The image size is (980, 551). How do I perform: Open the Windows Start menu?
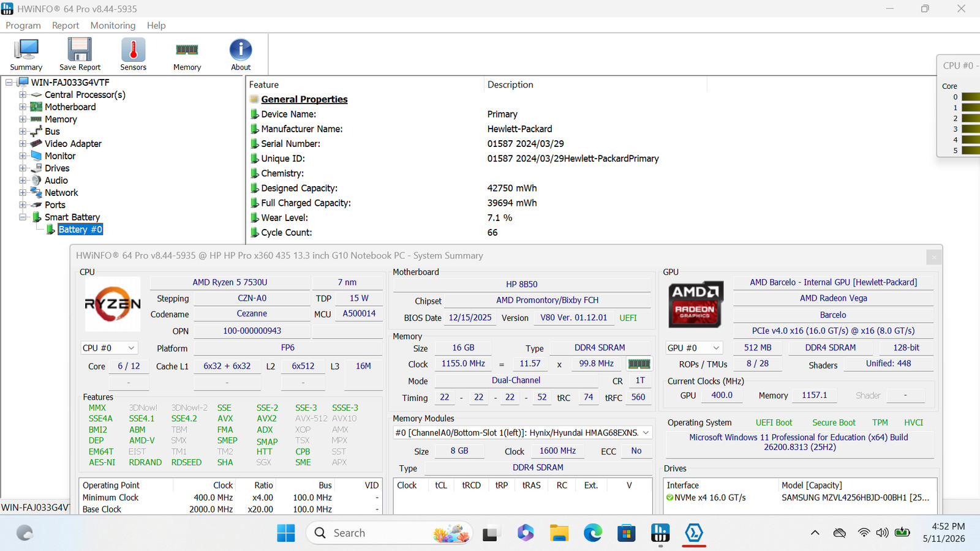pos(286,533)
